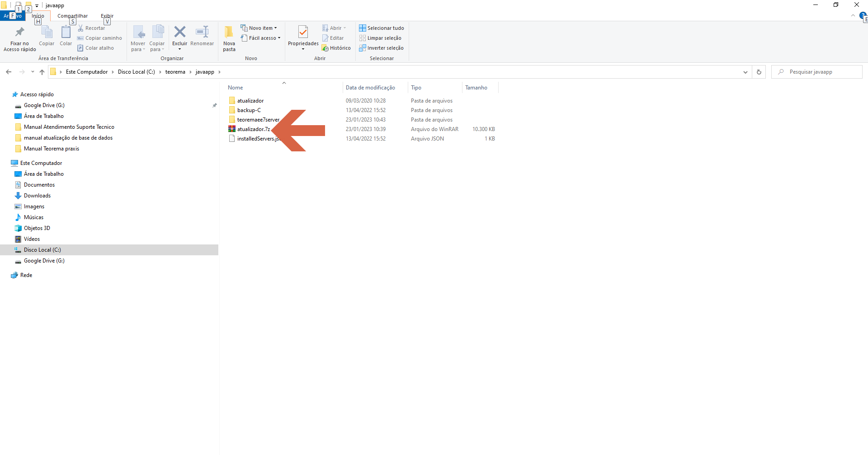Screen dimensions: 868x455
Task: Click Este Computador in address bar
Action: [87, 72]
